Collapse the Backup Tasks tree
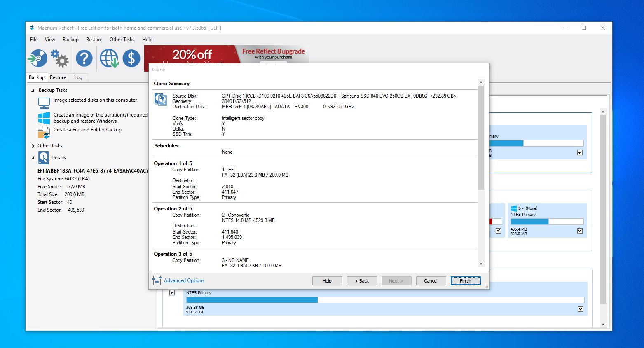 tap(33, 90)
